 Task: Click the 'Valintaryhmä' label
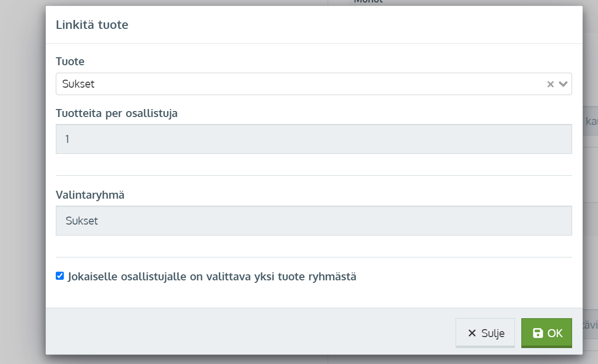click(x=90, y=195)
